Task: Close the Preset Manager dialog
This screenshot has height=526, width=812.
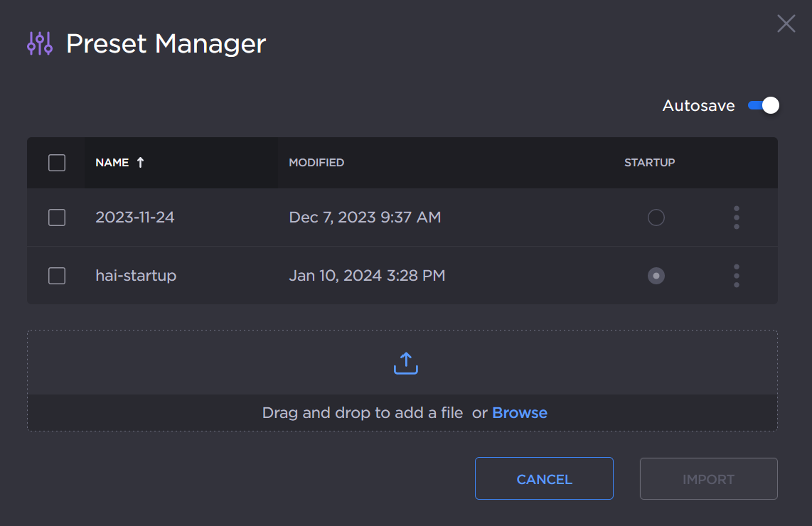Action: [786, 23]
